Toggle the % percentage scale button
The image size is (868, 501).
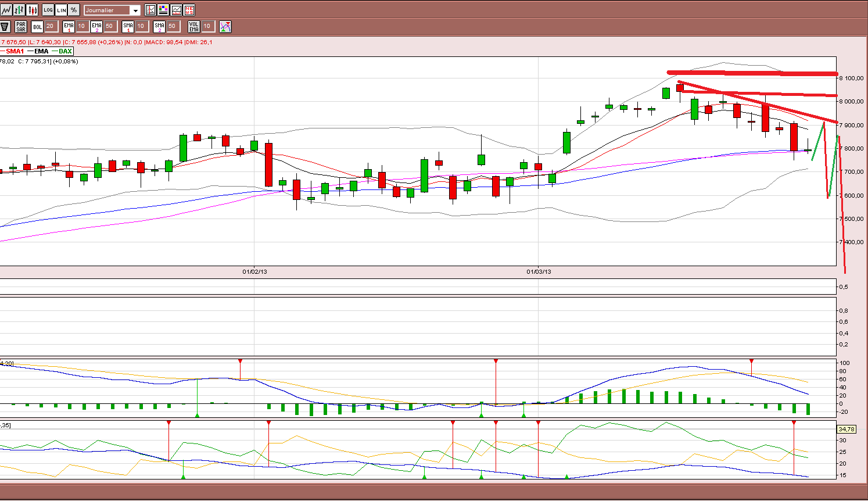tap(74, 10)
